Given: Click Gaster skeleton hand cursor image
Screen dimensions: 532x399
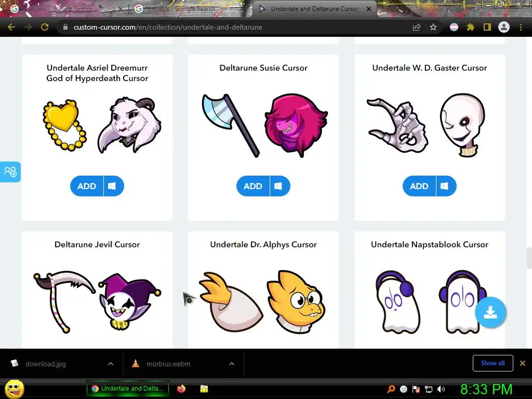Looking at the screenshot, I should [397, 126].
